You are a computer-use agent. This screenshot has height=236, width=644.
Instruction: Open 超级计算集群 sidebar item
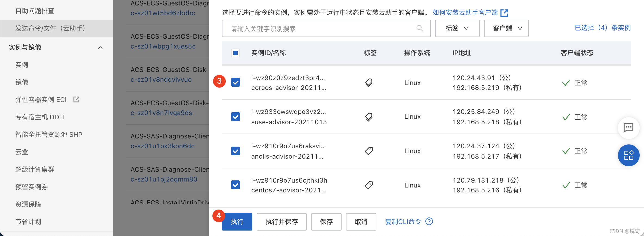click(35, 170)
